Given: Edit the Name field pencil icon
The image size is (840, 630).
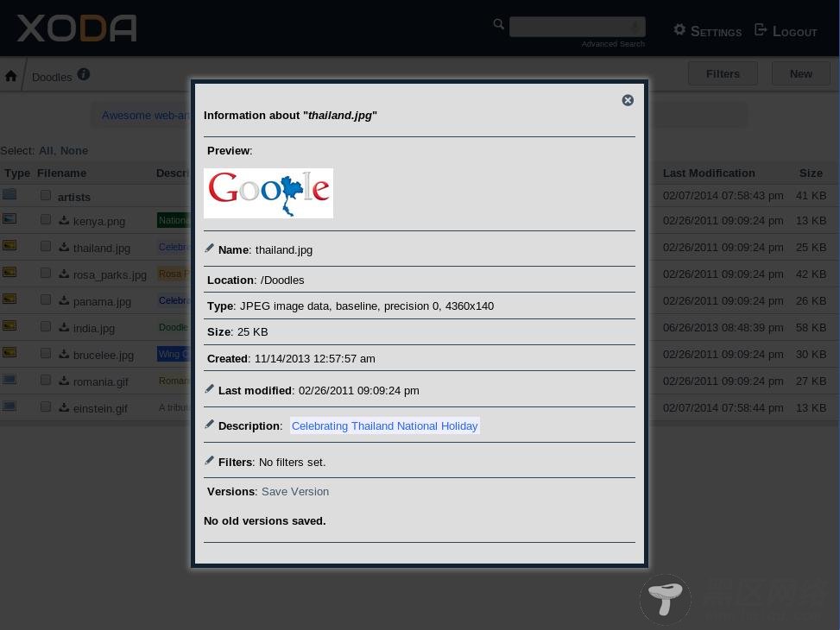Looking at the screenshot, I should [210, 248].
